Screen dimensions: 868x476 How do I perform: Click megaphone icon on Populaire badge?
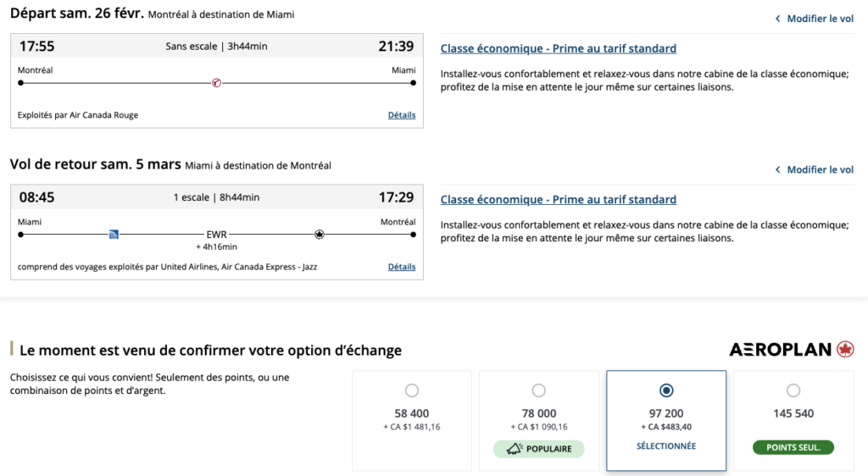click(513, 449)
